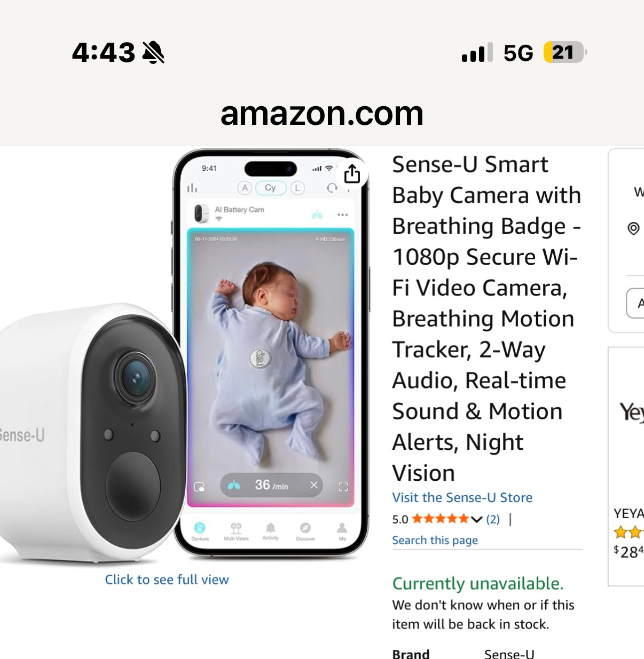The image size is (644, 659).
Task: Open the Search this page link
Action: [x=435, y=540]
